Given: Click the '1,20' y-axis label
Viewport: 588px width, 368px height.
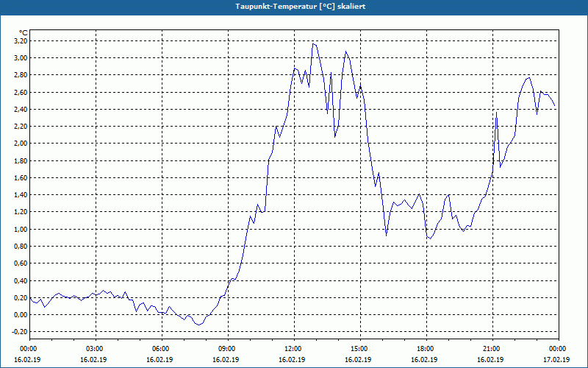Looking at the screenshot, I should (21, 212).
